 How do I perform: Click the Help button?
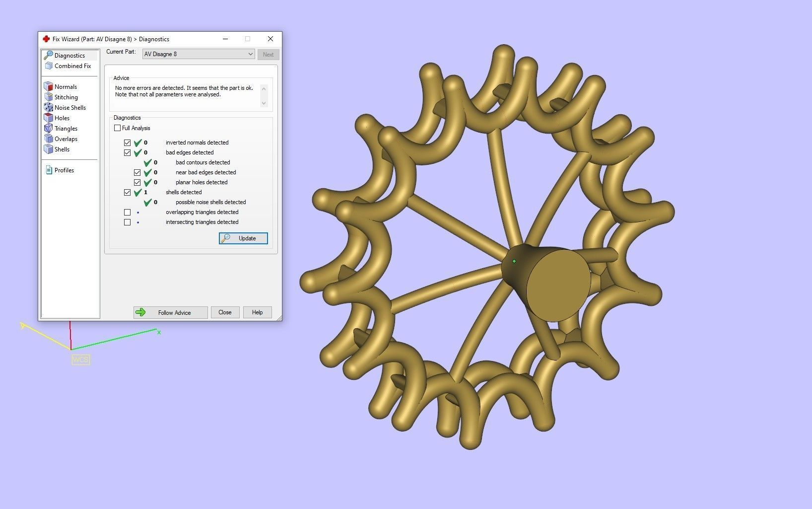click(257, 312)
